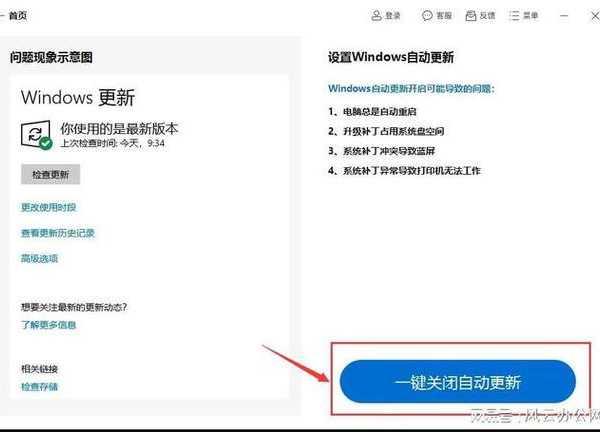
Task: Minimize the application window
Action: (x=564, y=16)
